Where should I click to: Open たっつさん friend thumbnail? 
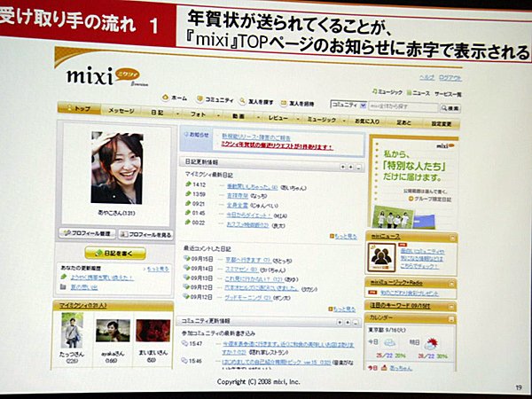point(72,330)
